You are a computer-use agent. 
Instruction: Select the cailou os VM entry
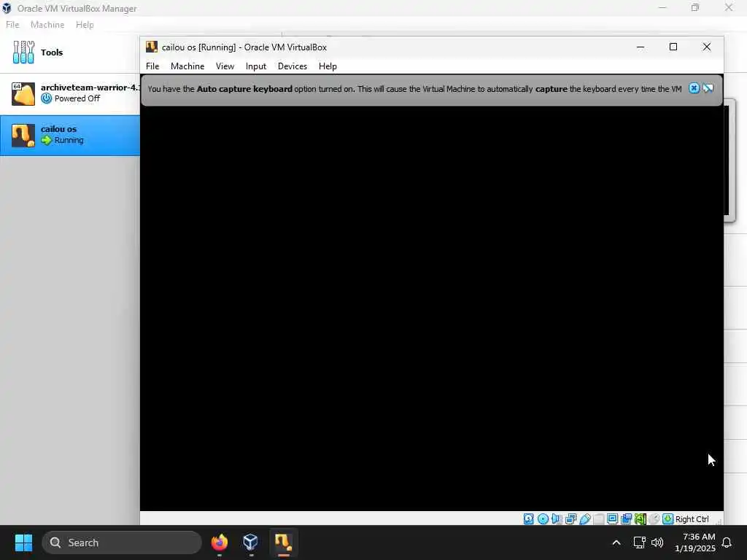69,135
